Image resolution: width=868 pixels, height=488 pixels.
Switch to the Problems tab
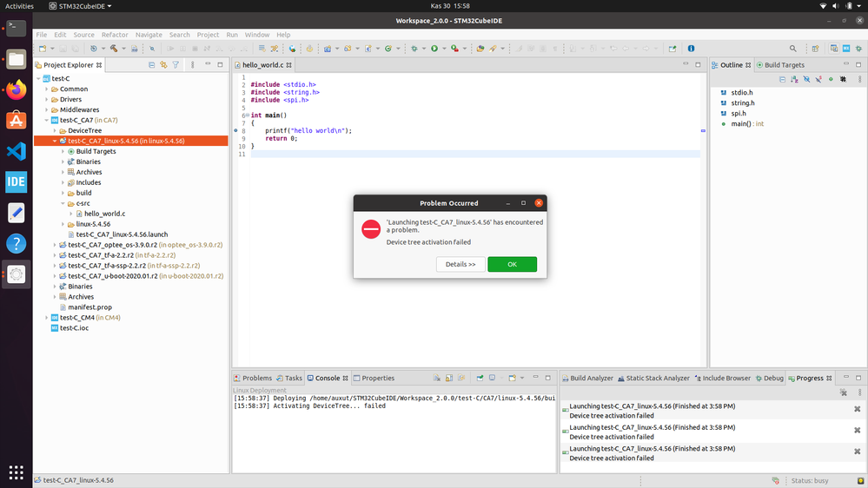[x=253, y=378]
